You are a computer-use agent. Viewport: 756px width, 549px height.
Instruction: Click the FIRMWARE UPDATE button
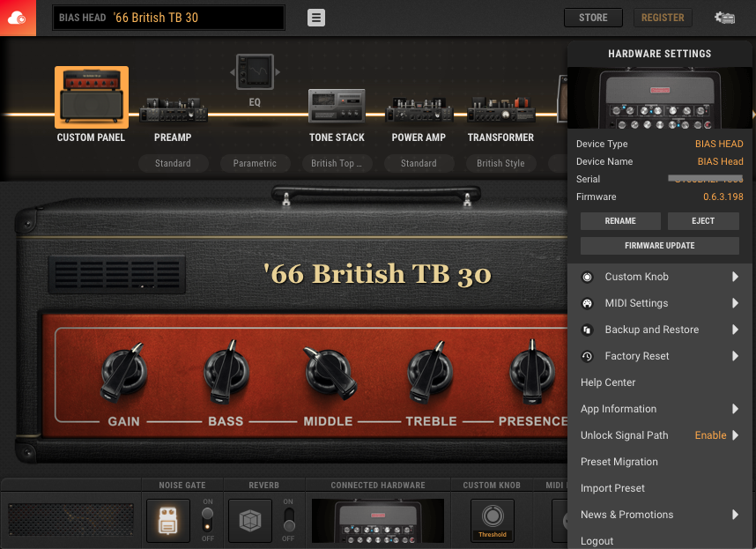[660, 246]
